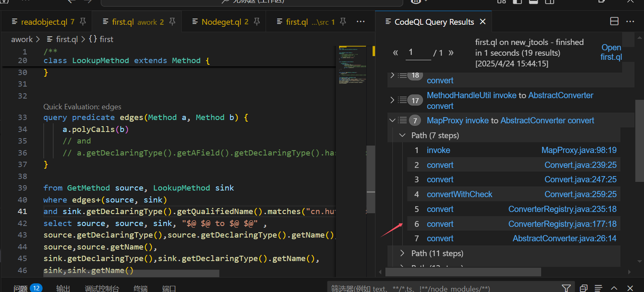Go to first results page
The height and width of the screenshot is (292, 644).
tap(396, 52)
